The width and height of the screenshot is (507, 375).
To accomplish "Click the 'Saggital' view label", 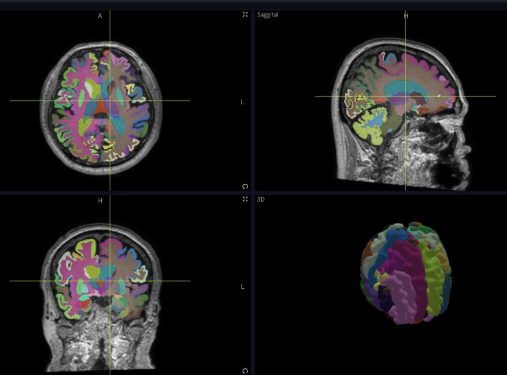I will 267,15.
